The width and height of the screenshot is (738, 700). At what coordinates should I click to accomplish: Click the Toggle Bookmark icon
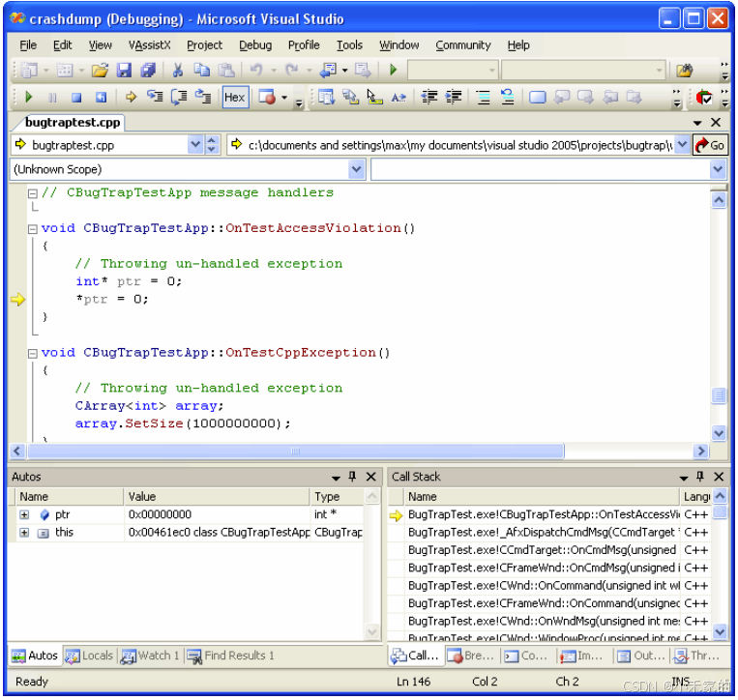(x=537, y=98)
